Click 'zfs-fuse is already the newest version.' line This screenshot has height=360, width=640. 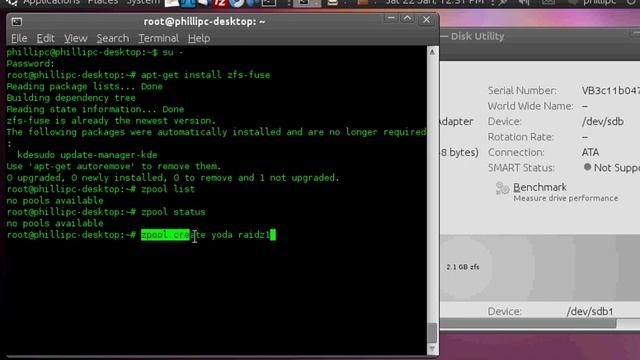point(111,121)
